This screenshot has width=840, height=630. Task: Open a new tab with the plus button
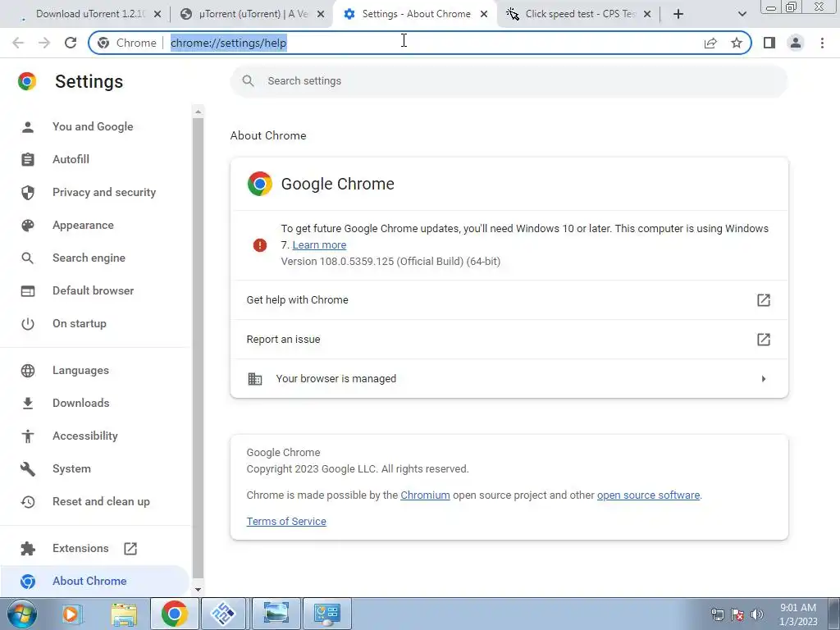(x=678, y=14)
